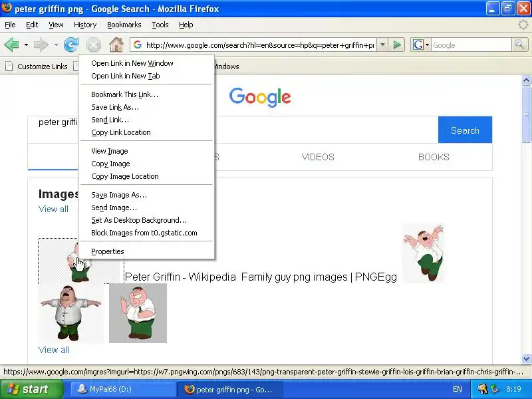This screenshot has width=532, height=399.
Task: Choose Send Link… from context menu
Action: pyautogui.click(x=146, y=120)
